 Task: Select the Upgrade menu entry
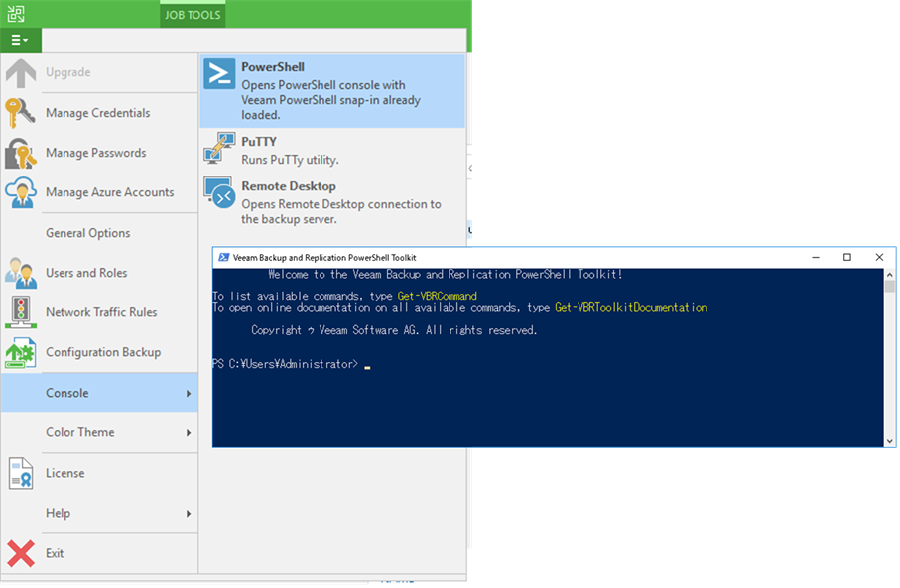tap(99, 72)
